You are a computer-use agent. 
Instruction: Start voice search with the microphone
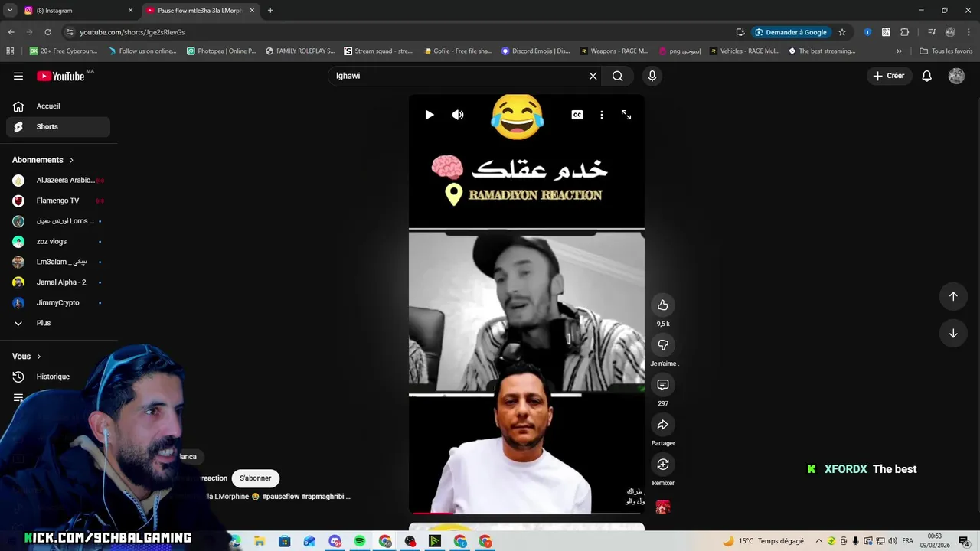click(x=652, y=76)
